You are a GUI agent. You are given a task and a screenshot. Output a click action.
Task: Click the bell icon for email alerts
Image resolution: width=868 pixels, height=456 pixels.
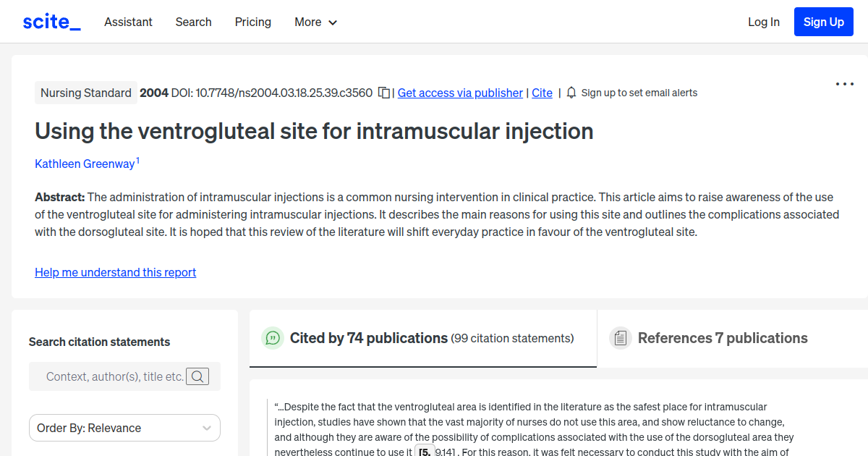571,93
